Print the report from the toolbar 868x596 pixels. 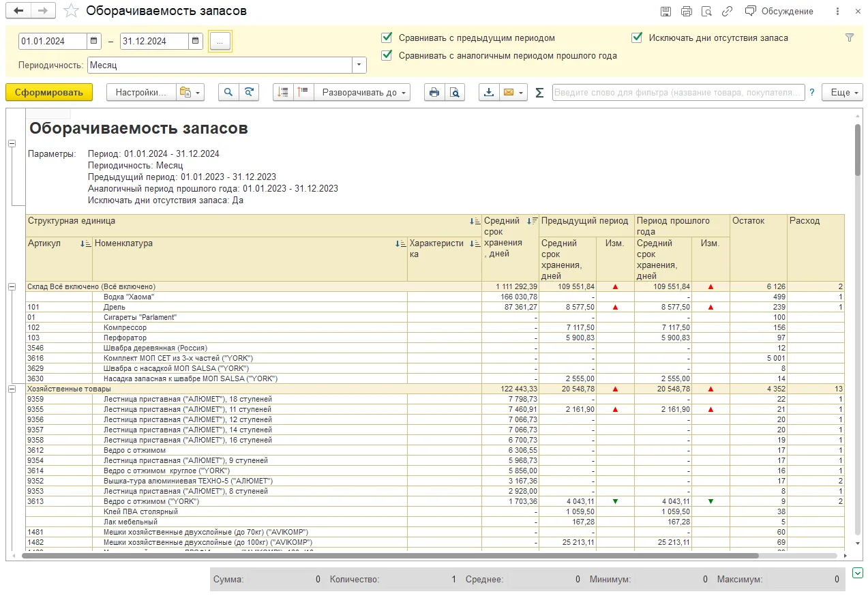coord(434,93)
